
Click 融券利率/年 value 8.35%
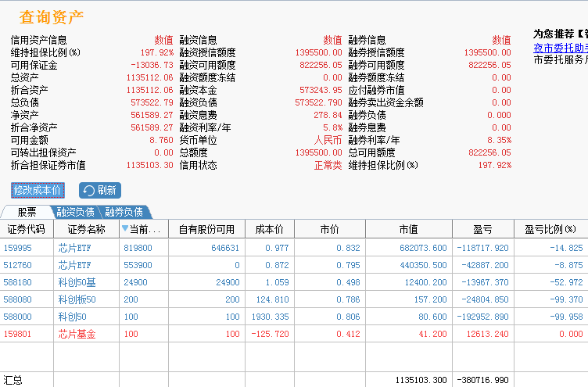point(499,140)
